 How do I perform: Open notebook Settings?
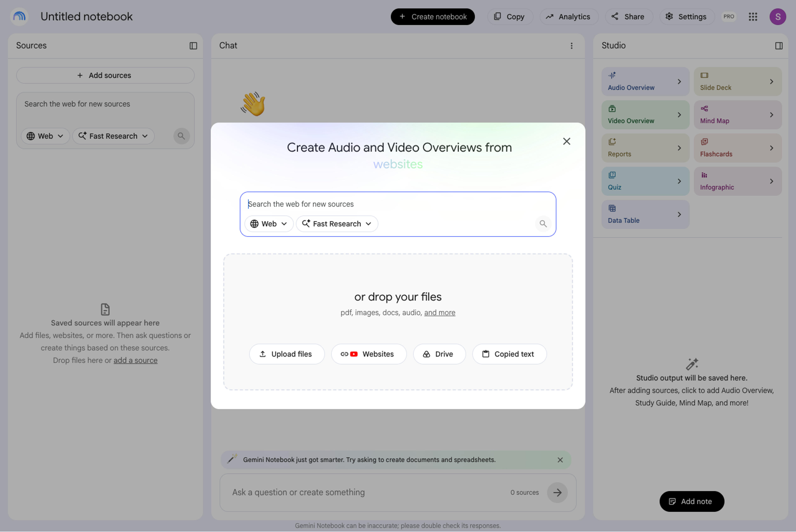coord(687,17)
